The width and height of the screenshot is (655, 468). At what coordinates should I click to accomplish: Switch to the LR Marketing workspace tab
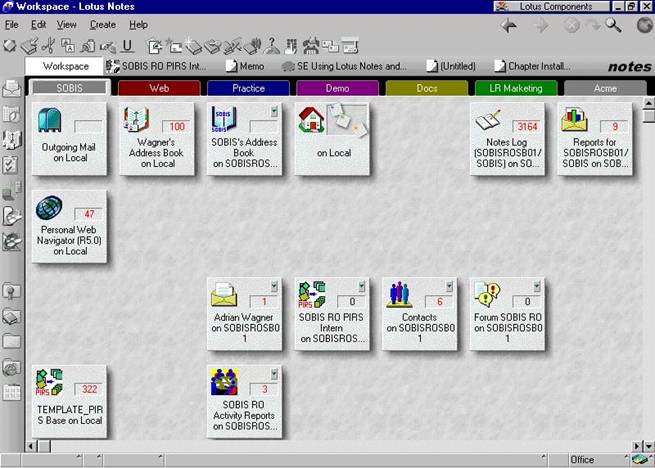[515, 88]
